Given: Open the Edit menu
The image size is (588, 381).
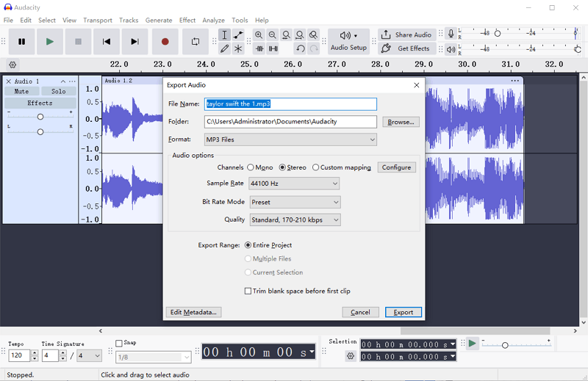Looking at the screenshot, I should tap(26, 21).
